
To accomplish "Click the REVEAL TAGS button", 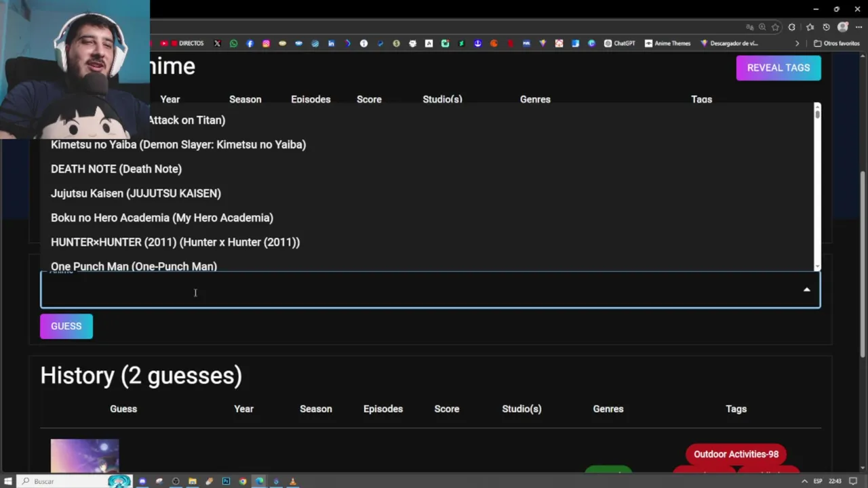I will (x=778, y=68).
